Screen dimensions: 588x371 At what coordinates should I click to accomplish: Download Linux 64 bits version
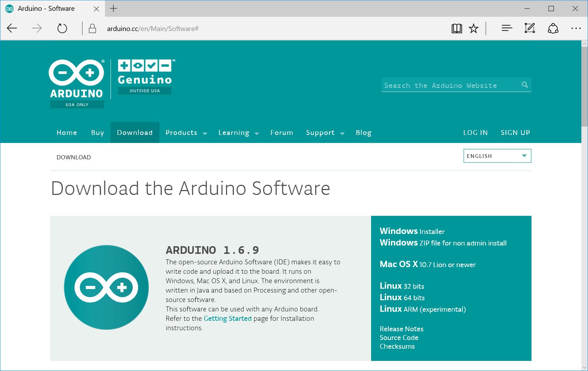[x=402, y=297]
